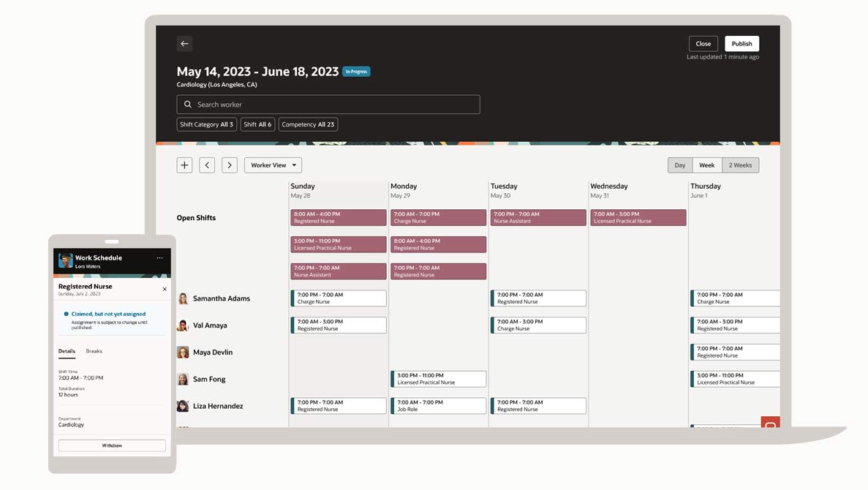868x490 pixels.
Task: Click Samantha Adams' avatar photo
Action: point(183,298)
